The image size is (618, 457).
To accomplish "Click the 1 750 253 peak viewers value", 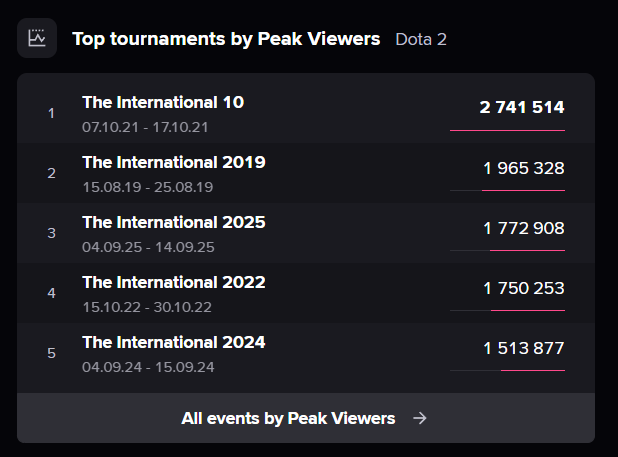I will coord(524,288).
